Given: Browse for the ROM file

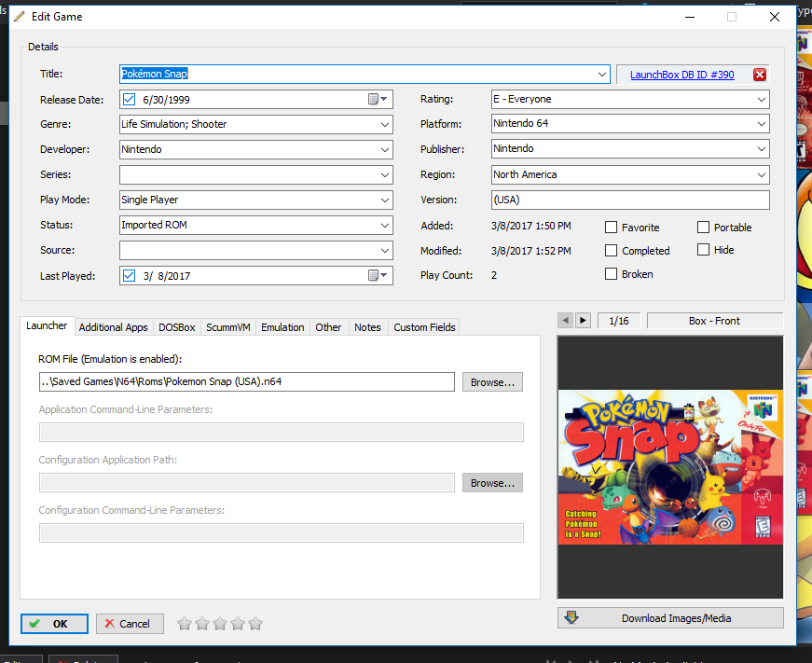Looking at the screenshot, I should 492,382.
